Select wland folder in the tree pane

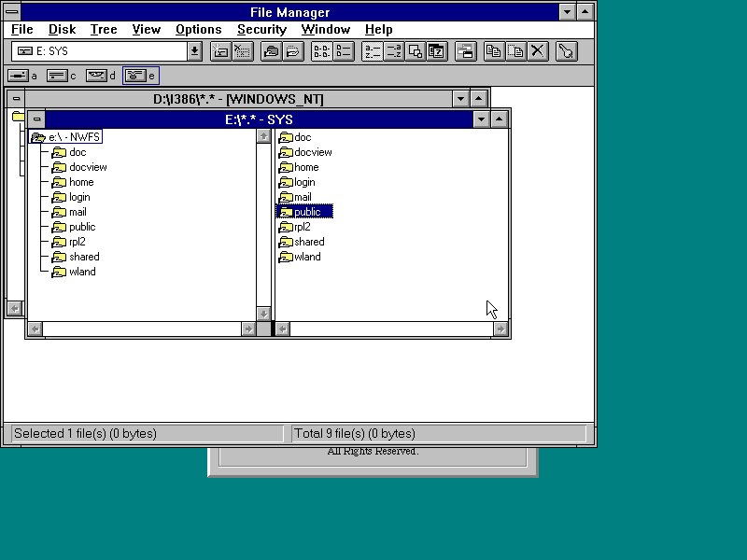[74, 272]
